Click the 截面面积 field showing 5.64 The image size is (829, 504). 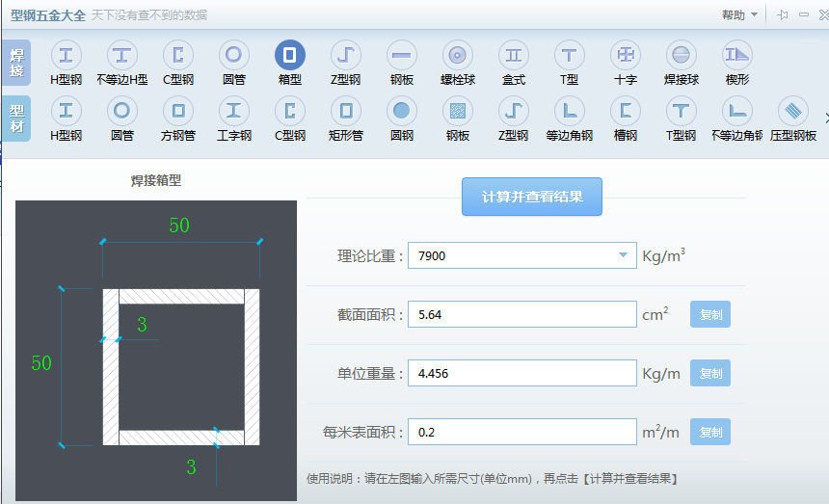tap(521, 314)
